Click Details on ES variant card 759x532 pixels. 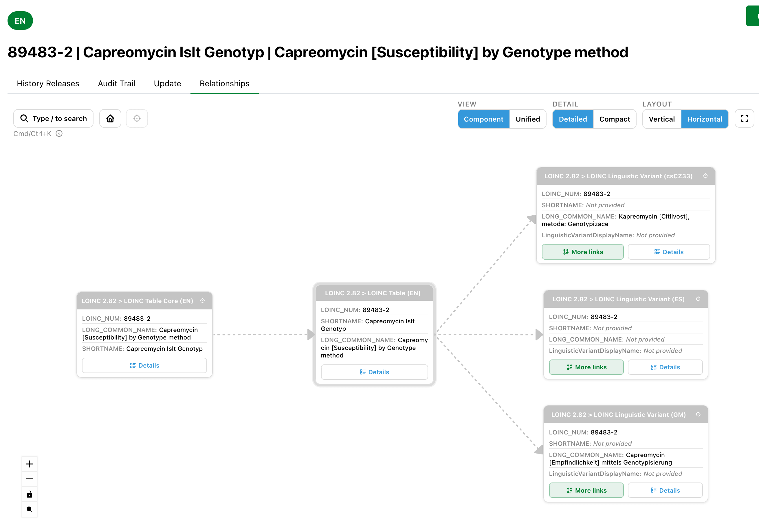click(665, 367)
